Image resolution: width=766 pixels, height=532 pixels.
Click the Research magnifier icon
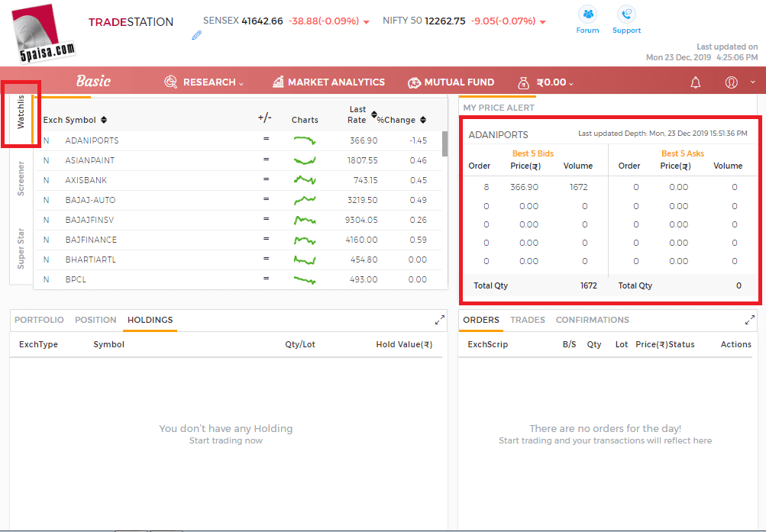coord(170,82)
